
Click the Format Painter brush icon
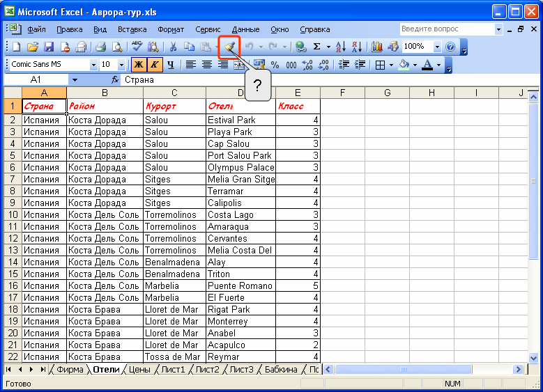[x=229, y=47]
